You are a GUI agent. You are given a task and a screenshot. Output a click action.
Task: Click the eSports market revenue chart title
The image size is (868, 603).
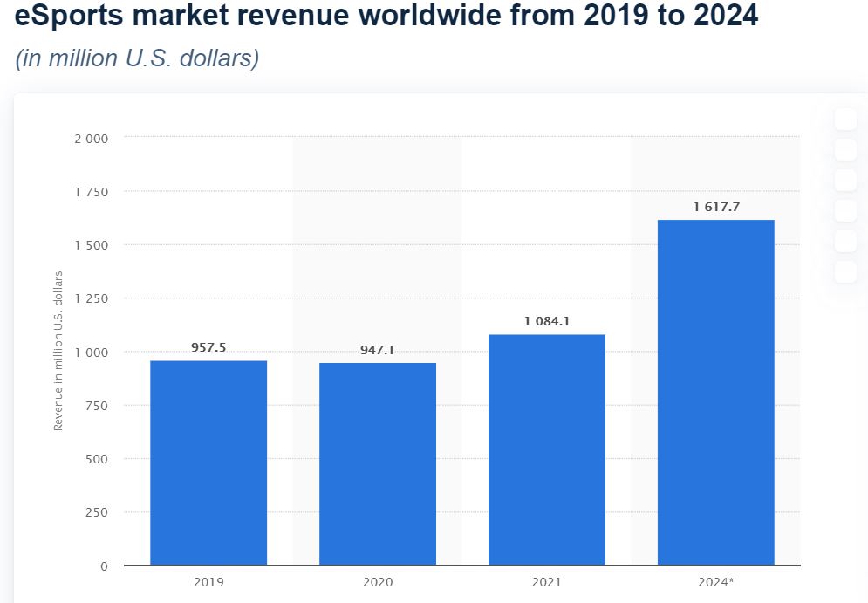click(386, 15)
